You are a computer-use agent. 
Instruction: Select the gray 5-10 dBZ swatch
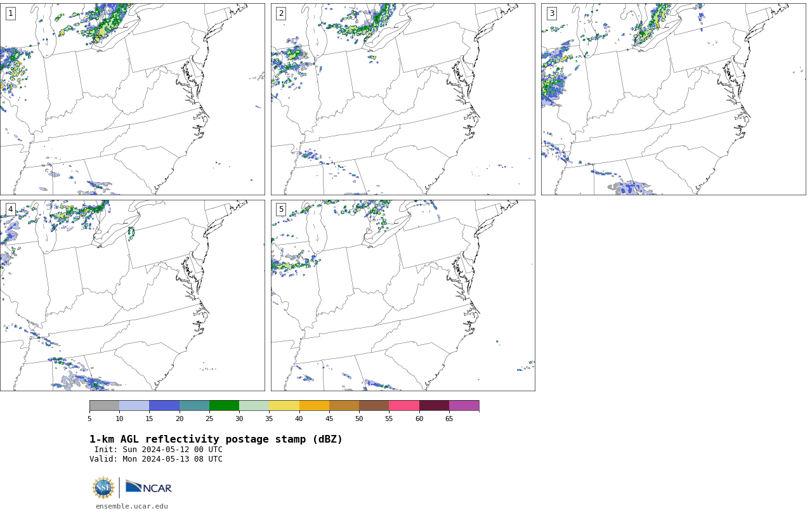104,406
